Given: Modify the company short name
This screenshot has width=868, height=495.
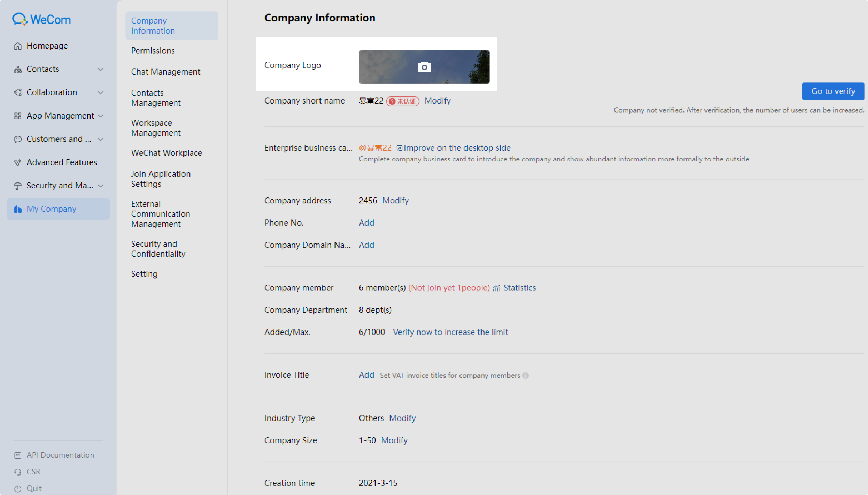Looking at the screenshot, I should pos(438,101).
